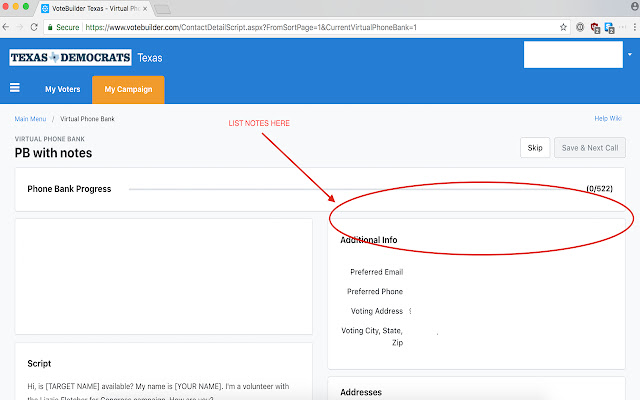Click the PB with notes heading
Image resolution: width=640 pixels, height=400 pixels.
(x=53, y=153)
